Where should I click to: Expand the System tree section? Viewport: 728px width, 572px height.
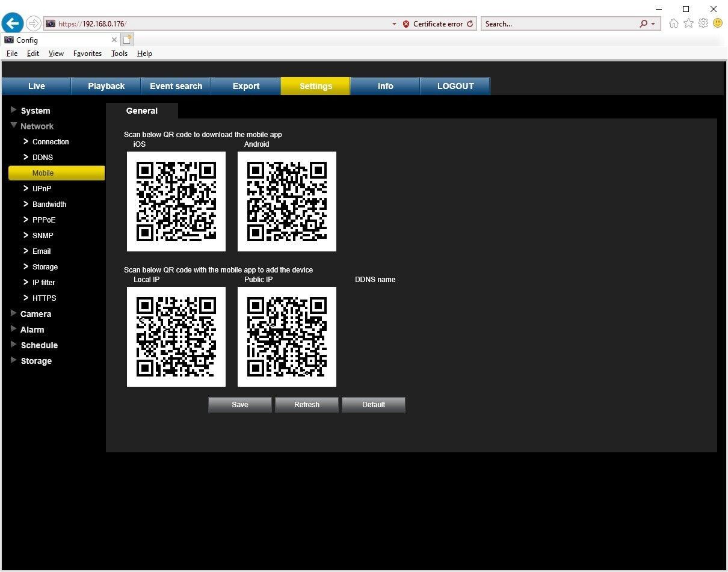(x=14, y=110)
